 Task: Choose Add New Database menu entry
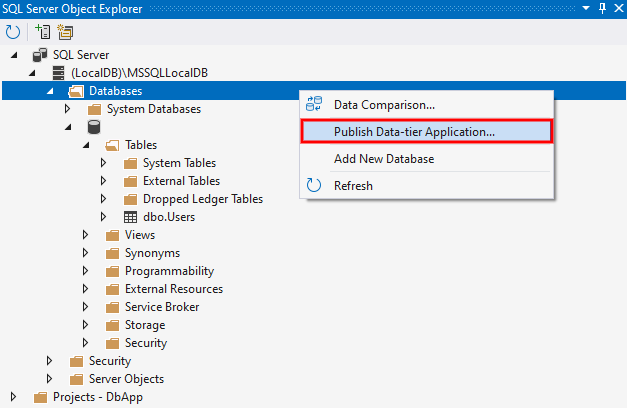coord(427,159)
